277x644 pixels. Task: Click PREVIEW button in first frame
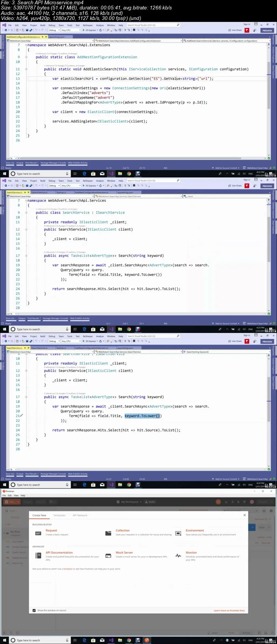(x=267, y=31)
